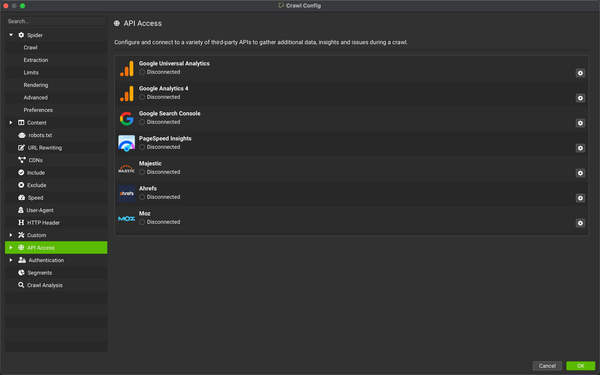Click the Custom tools icon
The width and height of the screenshot is (600, 375).
click(21, 235)
